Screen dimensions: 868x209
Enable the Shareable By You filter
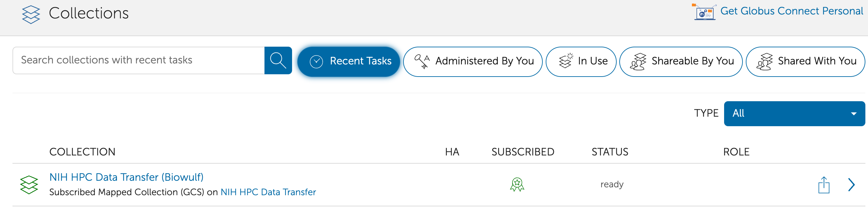pyautogui.click(x=681, y=62)
